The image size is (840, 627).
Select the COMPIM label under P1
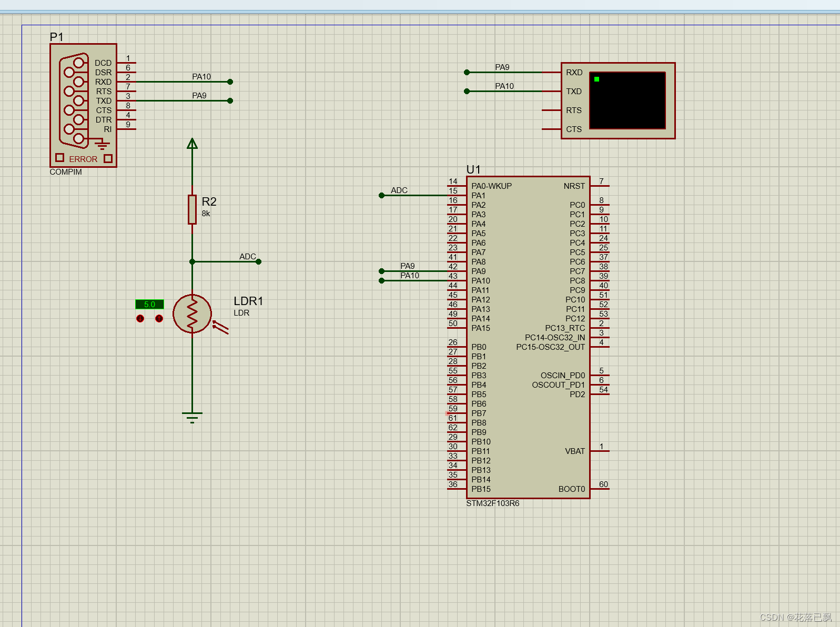point(66,172)
